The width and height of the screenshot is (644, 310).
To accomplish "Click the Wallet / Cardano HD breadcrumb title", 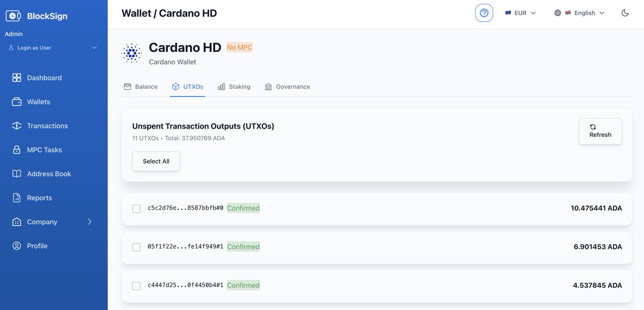I will [x=169, y=13].
